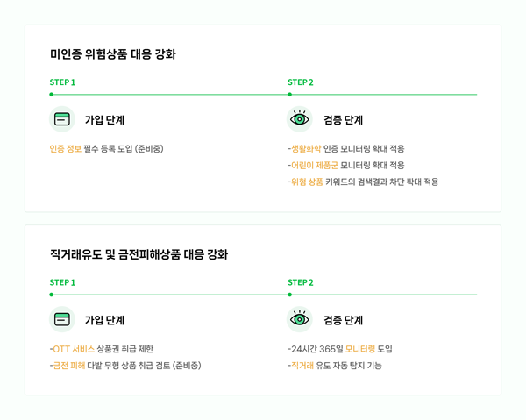Click the eye icon in the 직거래유도 section

(300, 319)
